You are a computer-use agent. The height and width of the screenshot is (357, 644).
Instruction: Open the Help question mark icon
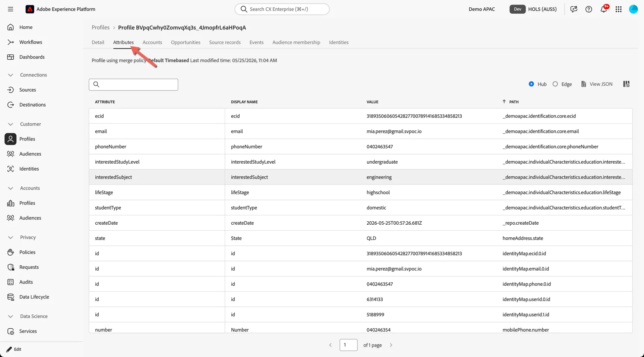click(x=588, y=9)
